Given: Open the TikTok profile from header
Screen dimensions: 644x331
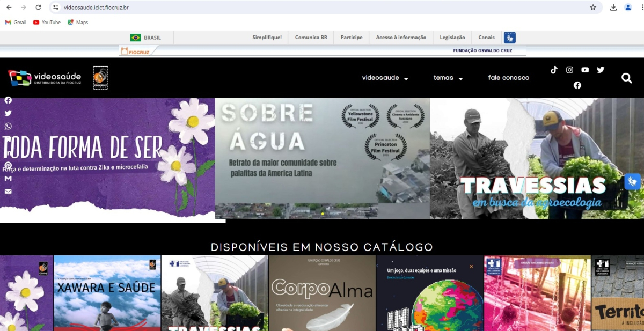Looking at the screenshot, I should click(554, 70).
